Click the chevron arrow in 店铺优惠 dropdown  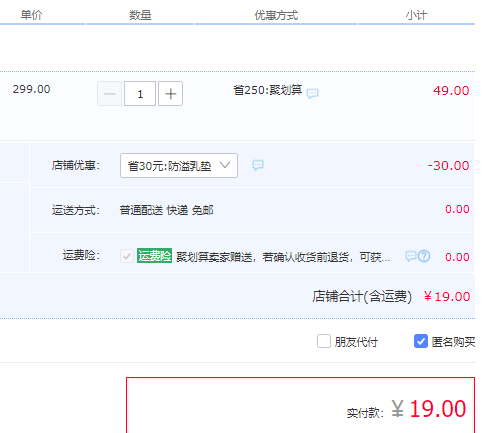pos(225,165)
